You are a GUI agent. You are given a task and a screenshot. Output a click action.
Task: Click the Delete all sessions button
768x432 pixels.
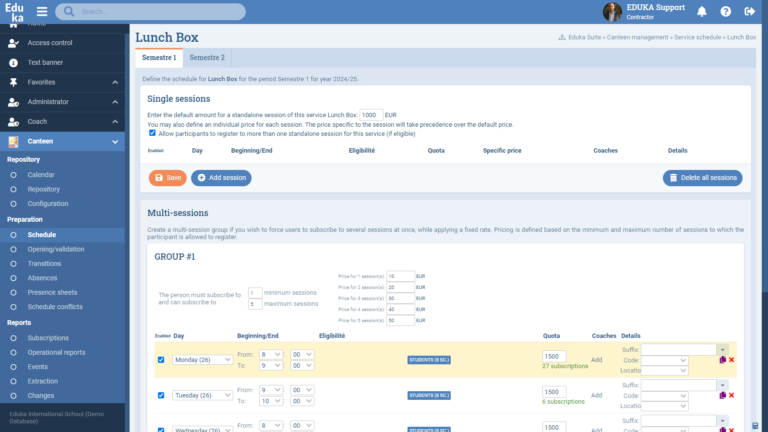point(702,177)
